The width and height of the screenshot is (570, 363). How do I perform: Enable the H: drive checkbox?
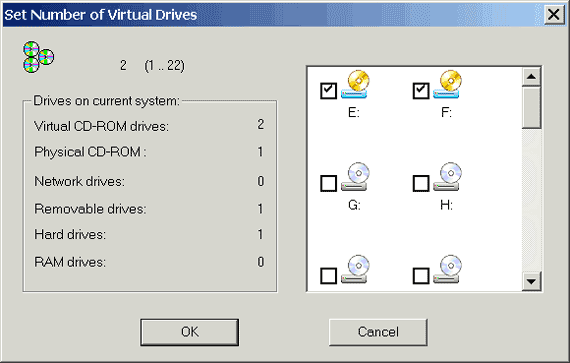tap(421, 183)
